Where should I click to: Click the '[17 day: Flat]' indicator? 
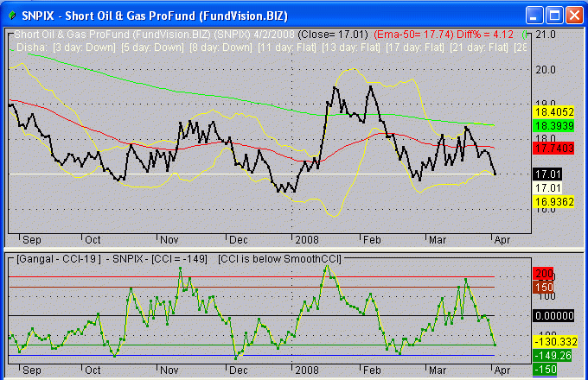click(x=415, y=47)
